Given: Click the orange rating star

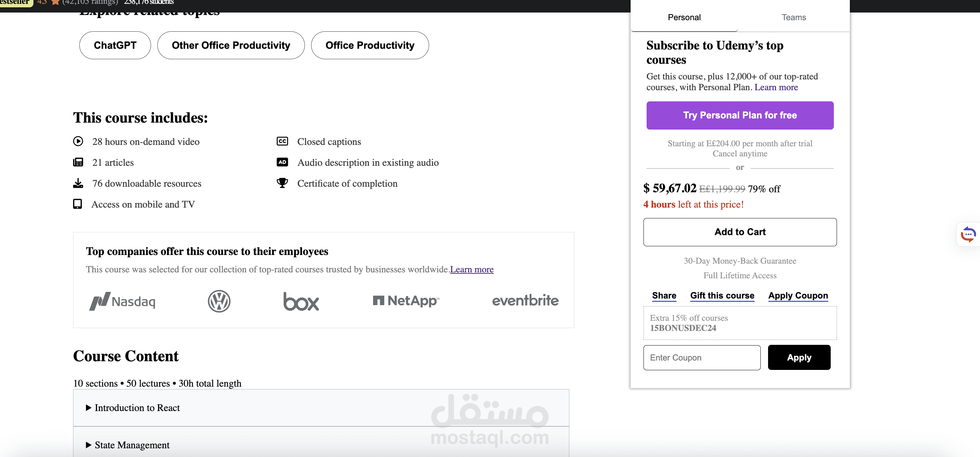Looking at the screenshot, I should pyautogui.click(x=56, y=2).
